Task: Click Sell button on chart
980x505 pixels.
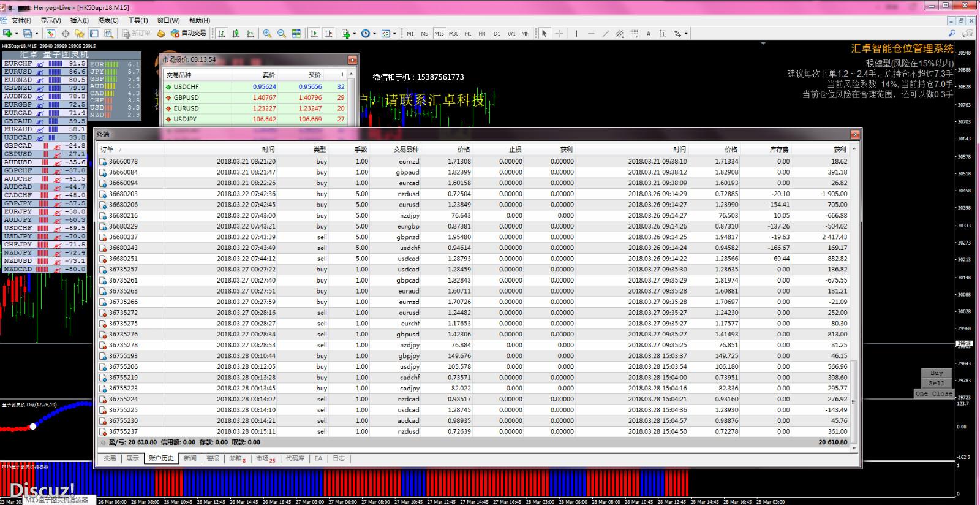Action: pos(937,383)
